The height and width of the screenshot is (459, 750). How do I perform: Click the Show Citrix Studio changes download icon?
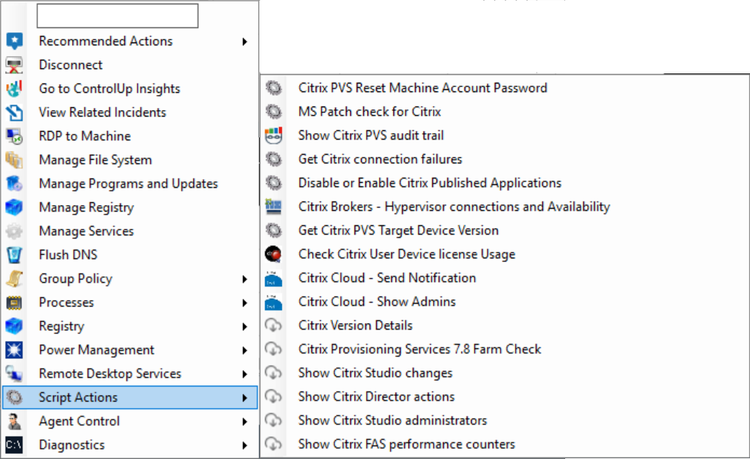point(274,373)
